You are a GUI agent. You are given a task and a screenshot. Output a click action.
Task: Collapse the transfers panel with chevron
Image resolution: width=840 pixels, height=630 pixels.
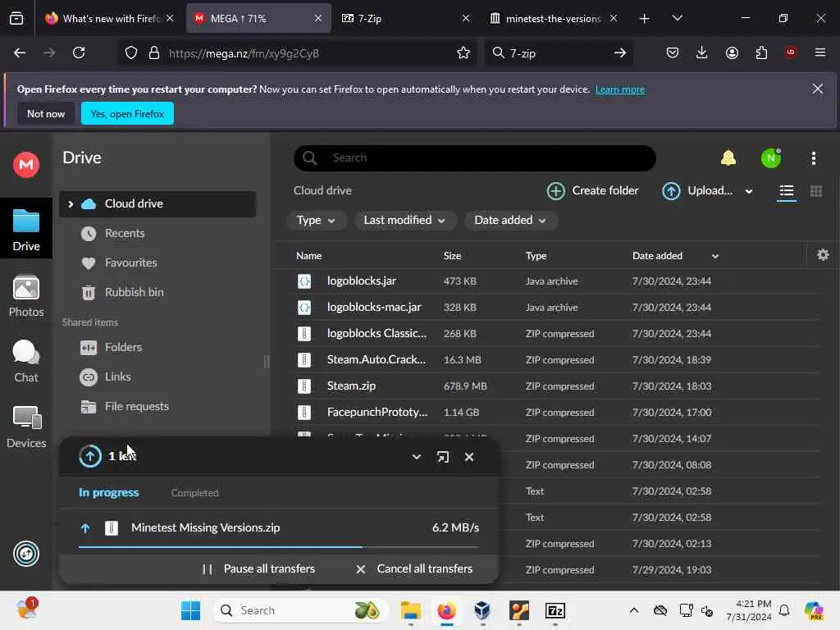(416, 457)
